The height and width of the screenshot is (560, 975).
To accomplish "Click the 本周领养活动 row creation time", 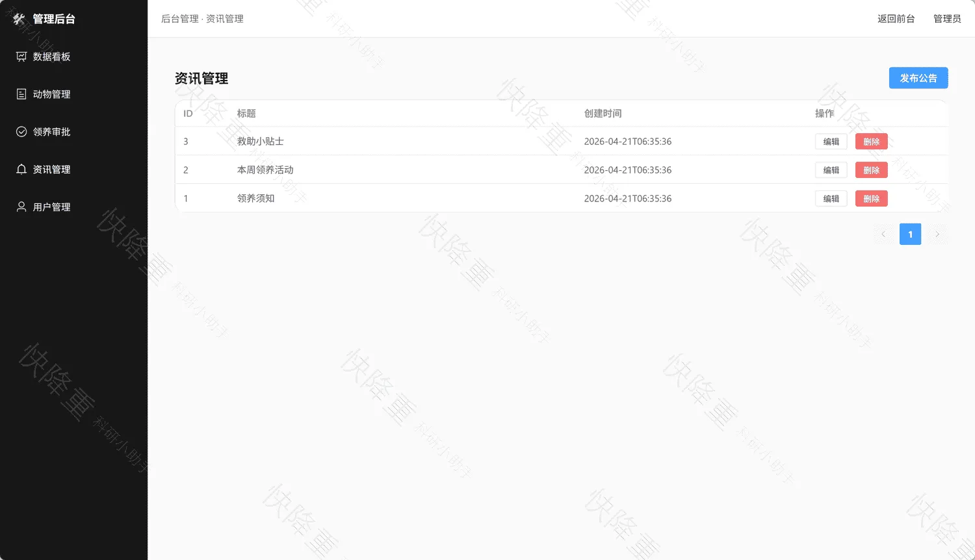I will click(x=628, y=170).
